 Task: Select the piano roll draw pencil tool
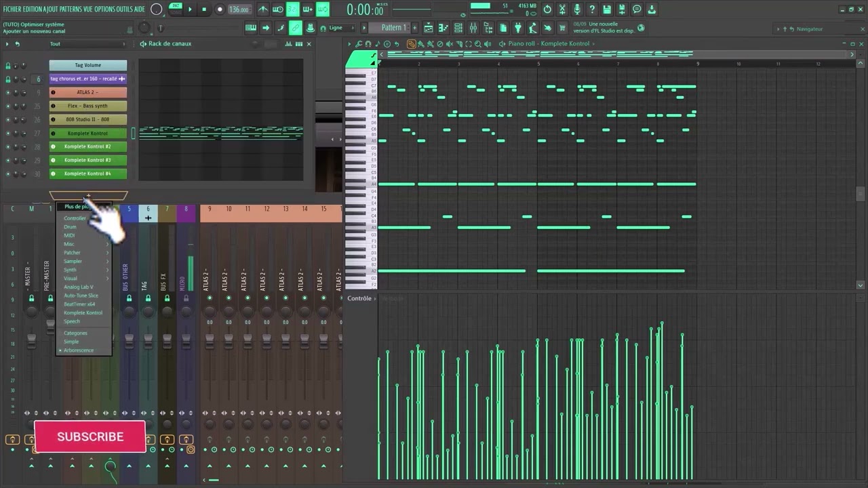click(x=412, y=43)
